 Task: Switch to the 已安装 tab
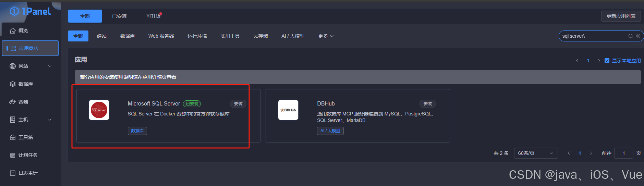[119, 16]
